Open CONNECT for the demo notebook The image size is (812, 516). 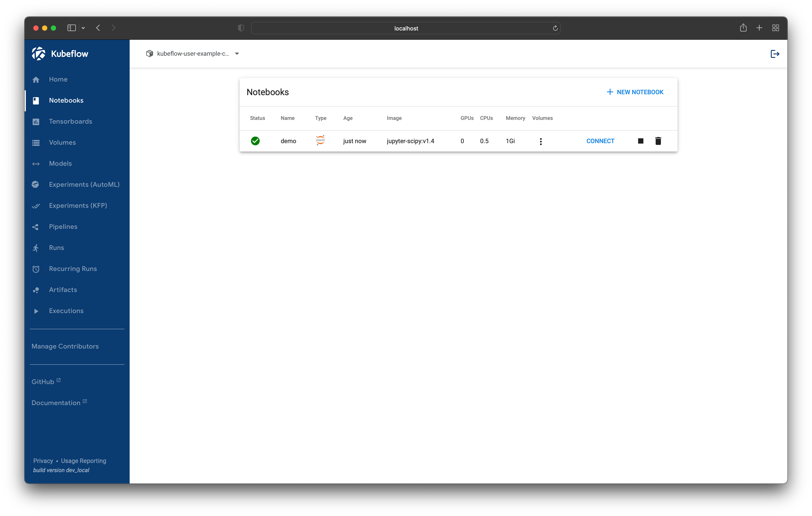(600, 141)
